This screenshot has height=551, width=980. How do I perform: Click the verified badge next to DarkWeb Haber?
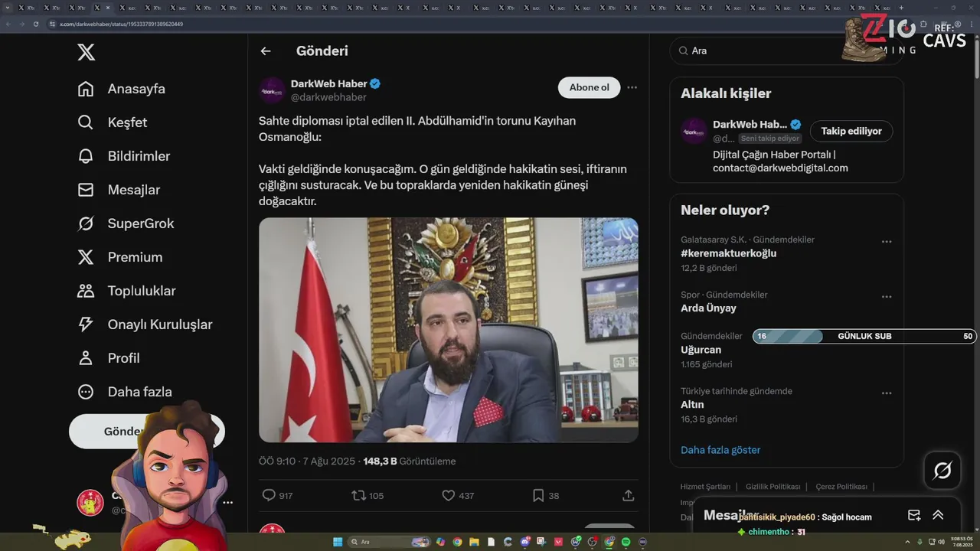(375, 83)
